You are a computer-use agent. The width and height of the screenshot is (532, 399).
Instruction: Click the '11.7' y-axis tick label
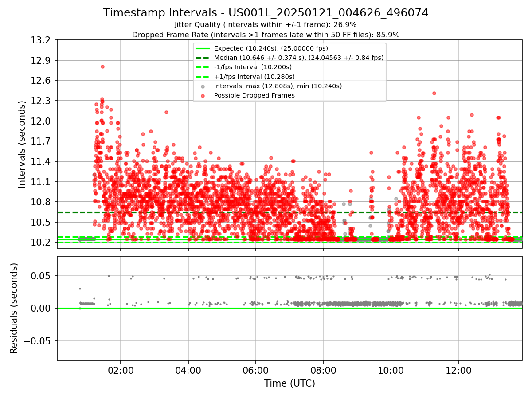point(41,141)
